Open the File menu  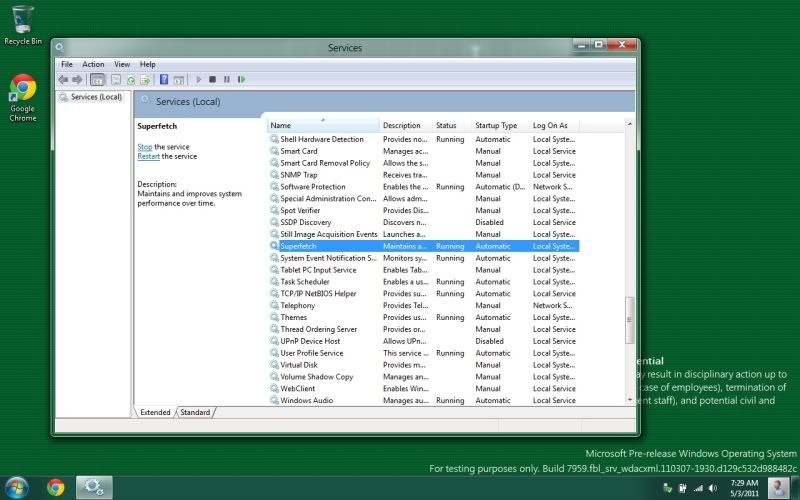[x=67, y=64]
